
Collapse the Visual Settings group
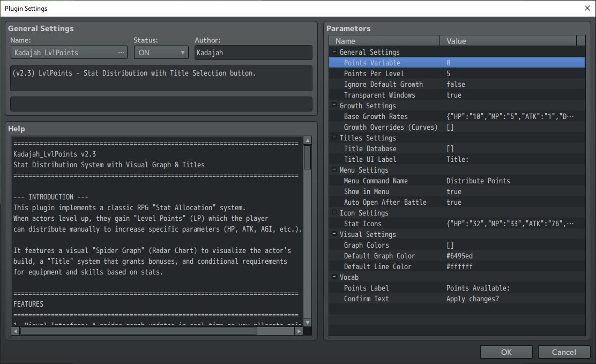(334, 234)
